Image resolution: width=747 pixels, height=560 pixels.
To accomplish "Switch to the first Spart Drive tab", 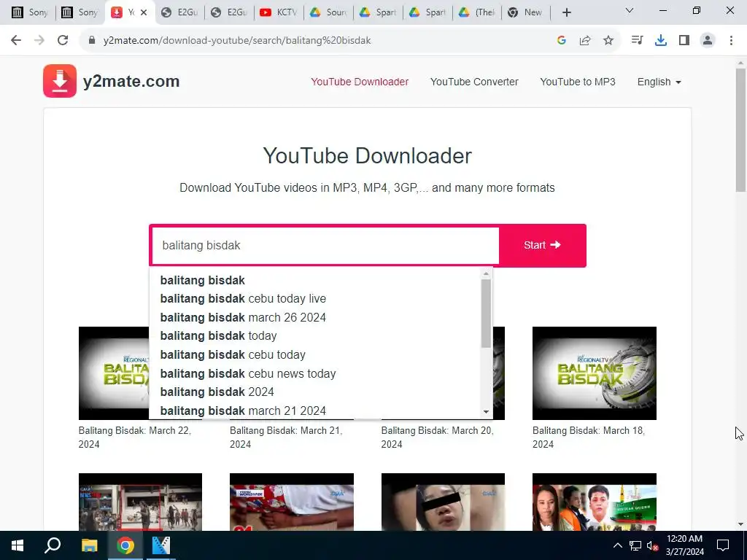I will click(379, 12).
